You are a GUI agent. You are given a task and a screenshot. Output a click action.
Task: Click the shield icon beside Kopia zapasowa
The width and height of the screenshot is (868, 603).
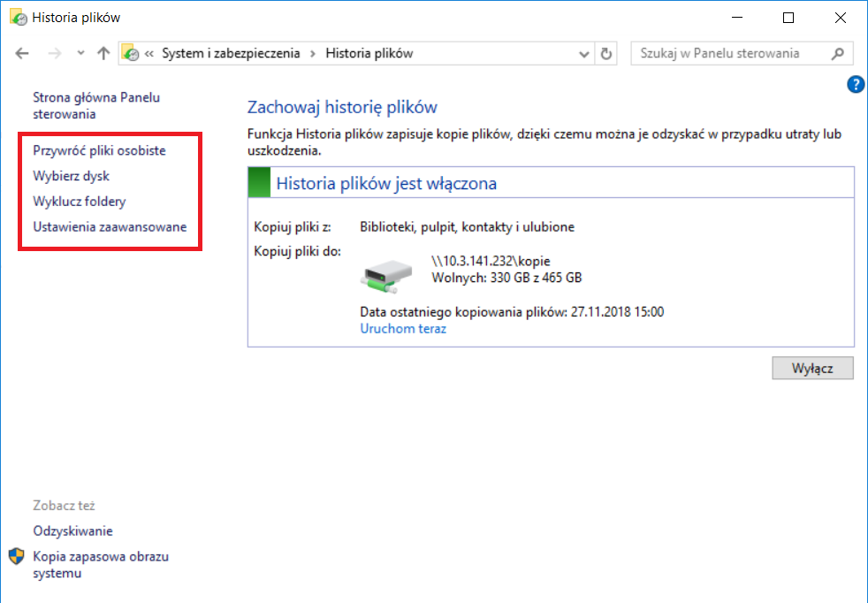(x=17, y=556)
